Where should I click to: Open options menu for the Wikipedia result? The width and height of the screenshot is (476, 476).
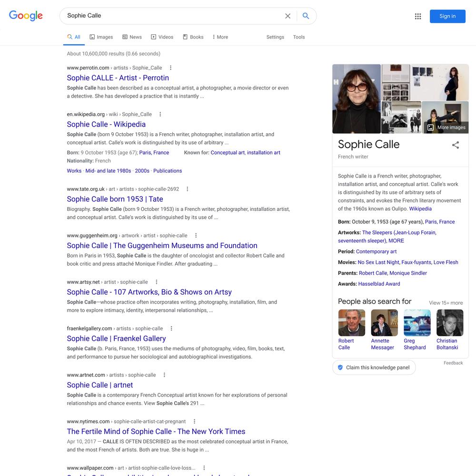tap(160, 114)
